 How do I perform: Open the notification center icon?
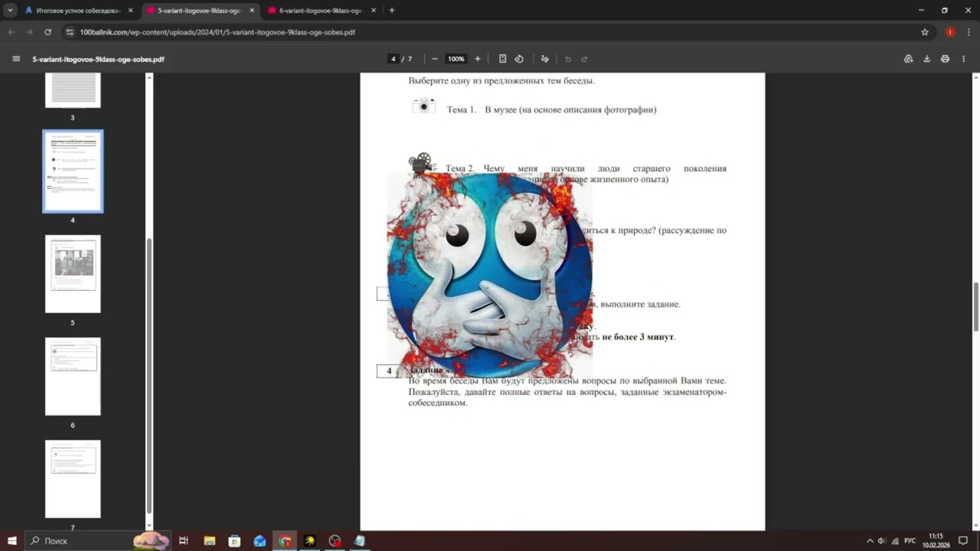click(963, 541)
